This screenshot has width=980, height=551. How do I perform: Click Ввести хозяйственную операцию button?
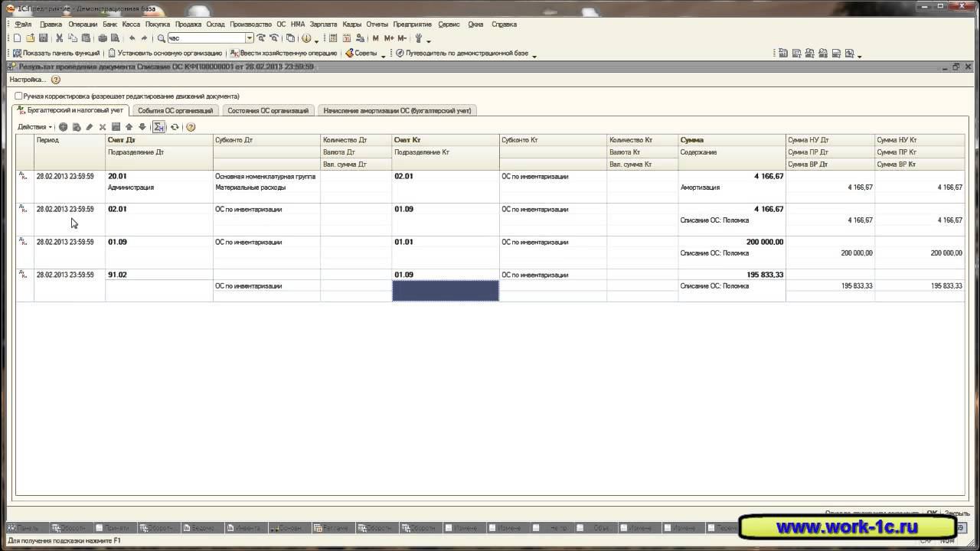(283, 54)
